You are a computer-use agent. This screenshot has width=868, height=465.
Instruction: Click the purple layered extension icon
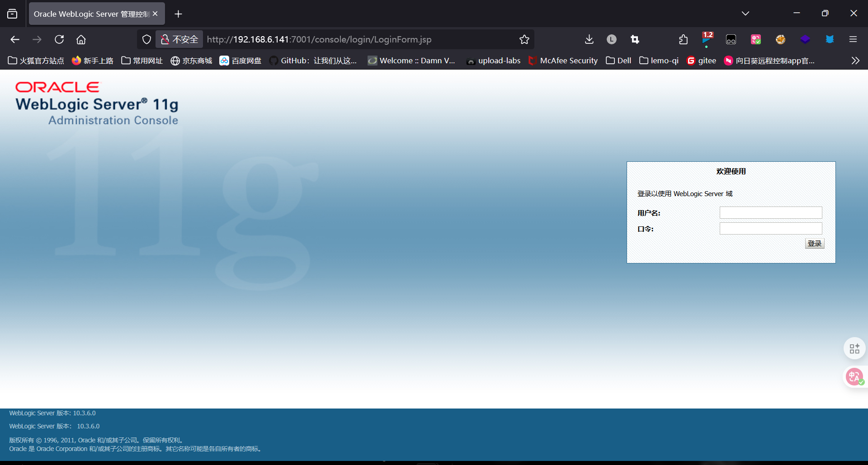805,39
